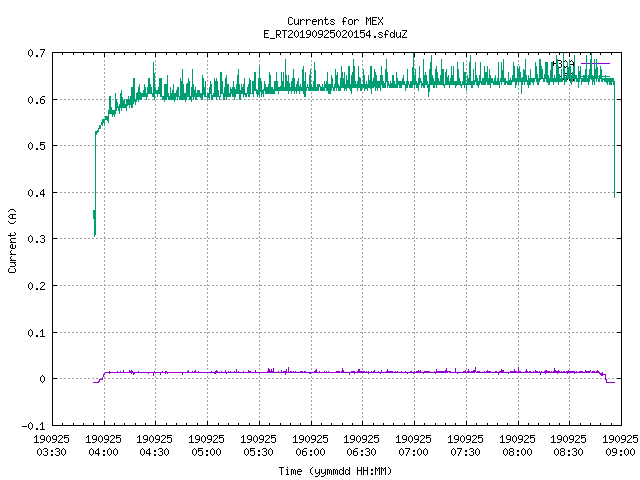Click the 08:00 time tick label
The height and width of the screenshot is (480, 640).
click(x=517, y=452)
